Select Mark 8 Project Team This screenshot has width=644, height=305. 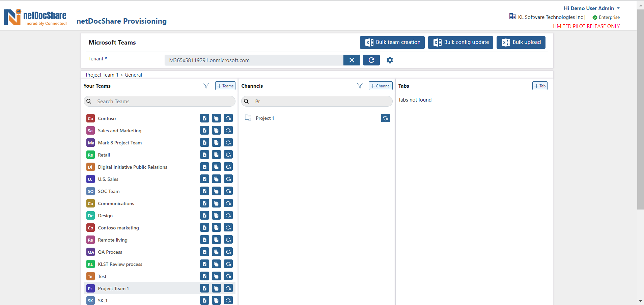click(120, 143)
